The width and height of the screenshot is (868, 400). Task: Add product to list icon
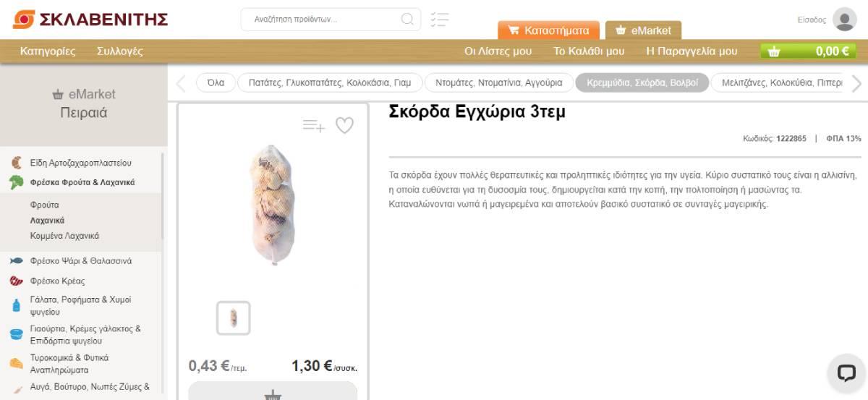[313, 126]
